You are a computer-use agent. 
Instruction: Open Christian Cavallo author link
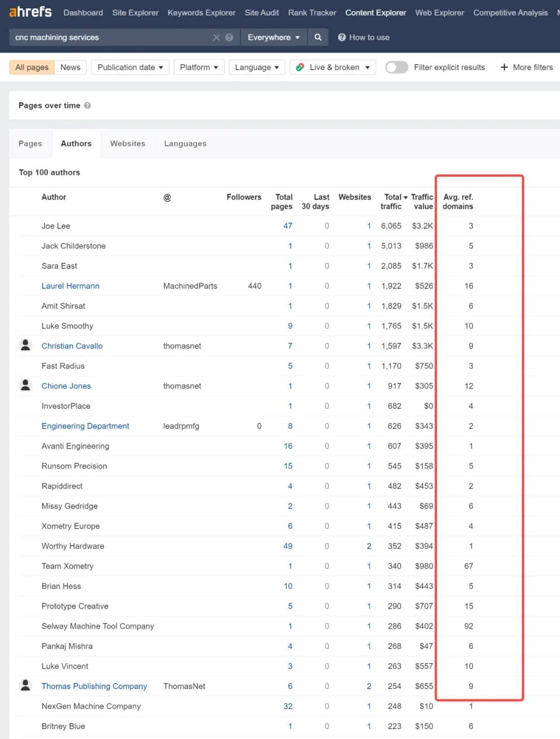72,346
